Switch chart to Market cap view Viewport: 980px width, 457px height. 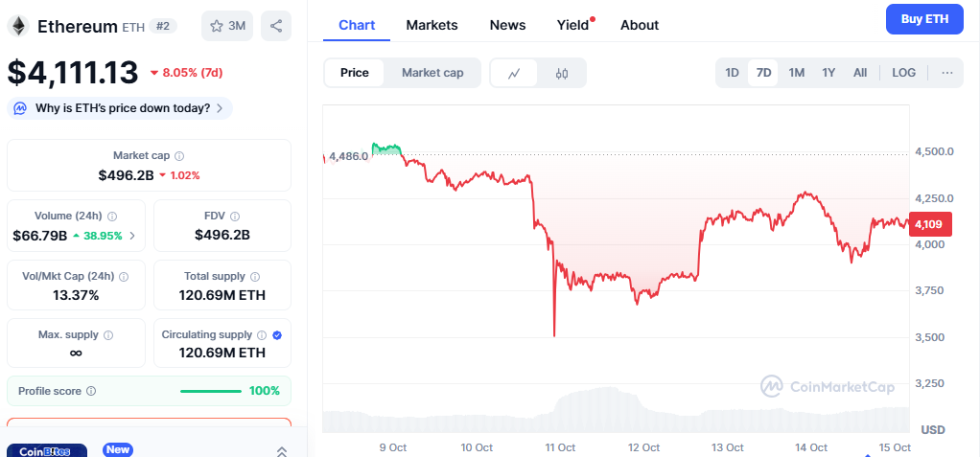click(x=432, y=73)
